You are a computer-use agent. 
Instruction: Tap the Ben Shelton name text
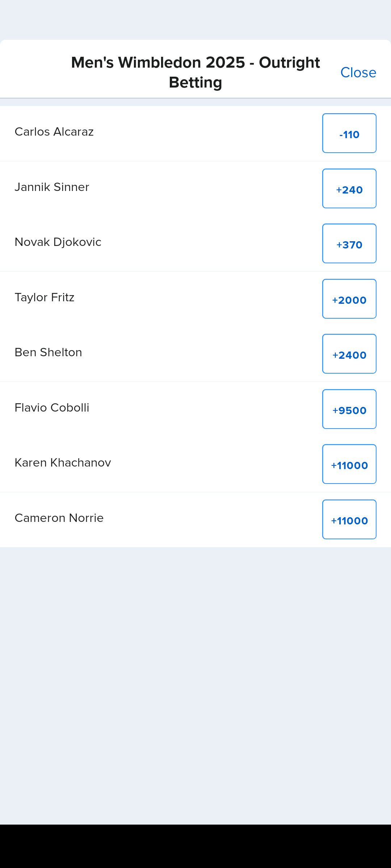tap(48, 353)
